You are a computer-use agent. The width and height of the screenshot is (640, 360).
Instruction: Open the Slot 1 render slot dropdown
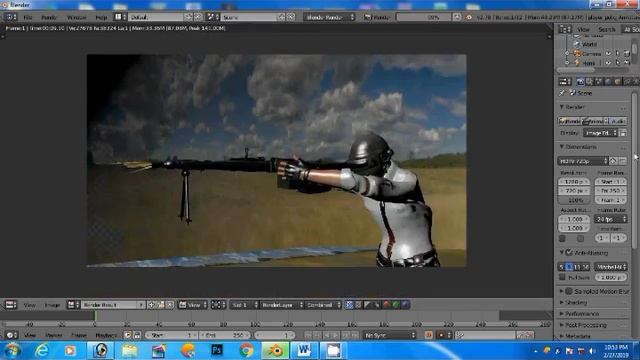point(244,305)
